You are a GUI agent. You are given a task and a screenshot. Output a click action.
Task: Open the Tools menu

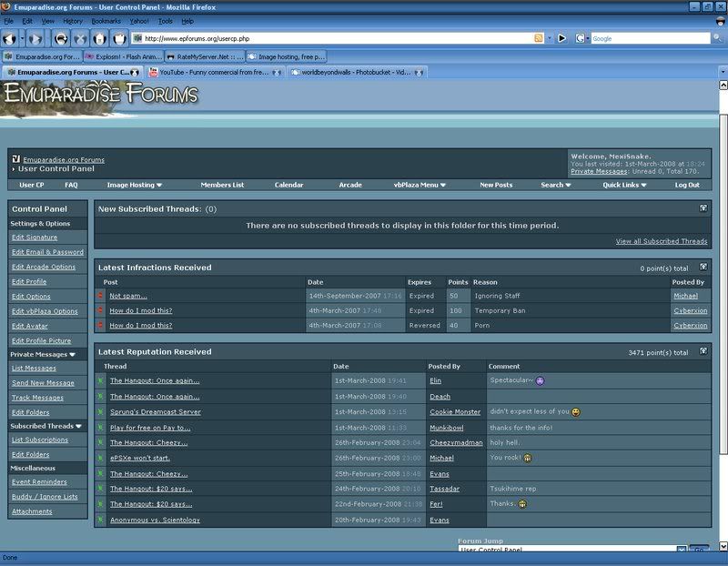[x=165, y=21]
